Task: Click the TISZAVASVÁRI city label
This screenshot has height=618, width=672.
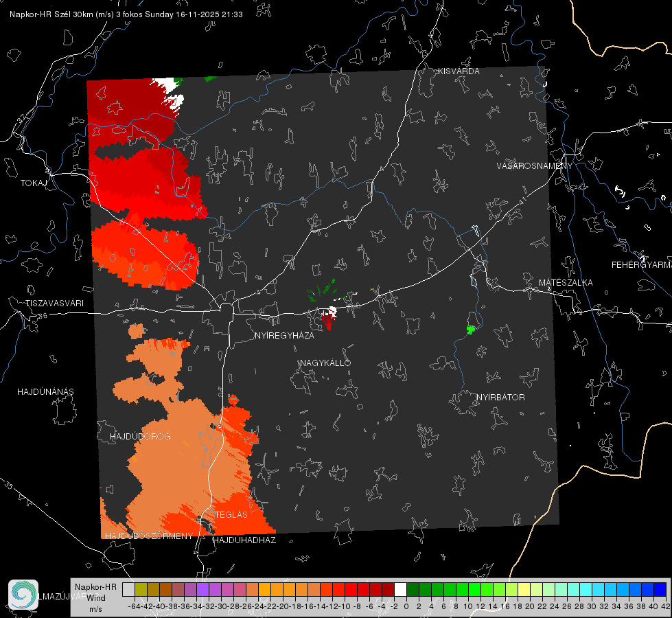Action: (55, 304)
